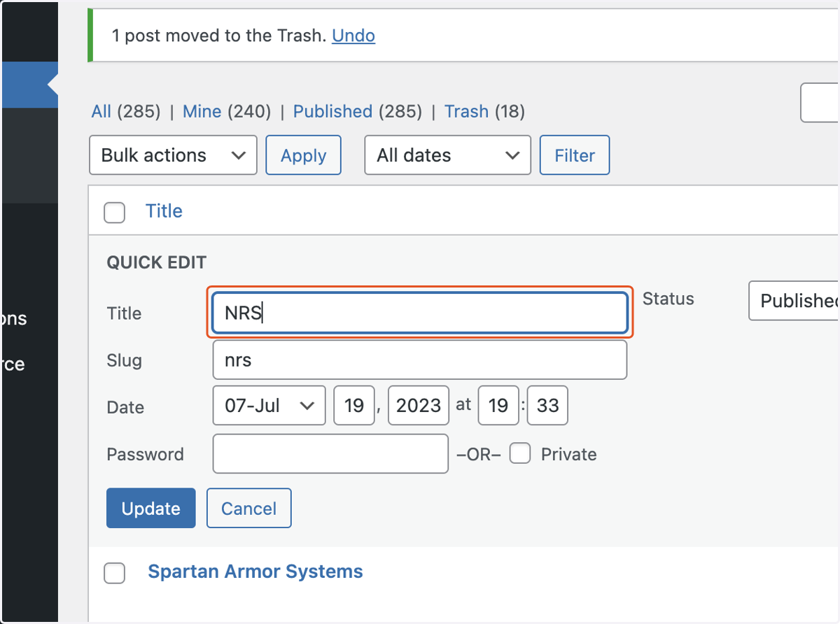Show Published posts filter
The image size is (840, 624).
click(x=332, y=111)
